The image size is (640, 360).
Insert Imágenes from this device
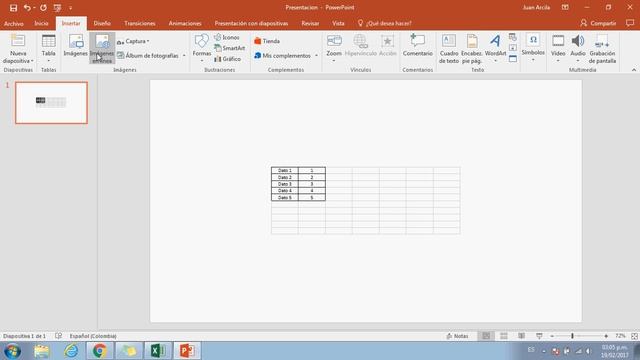click(76, 46)
